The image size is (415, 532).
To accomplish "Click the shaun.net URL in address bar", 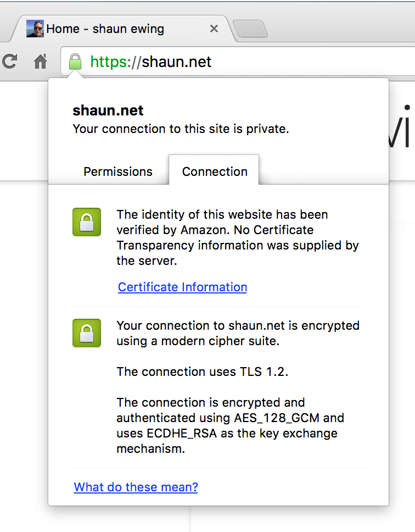I will [176, 62].
